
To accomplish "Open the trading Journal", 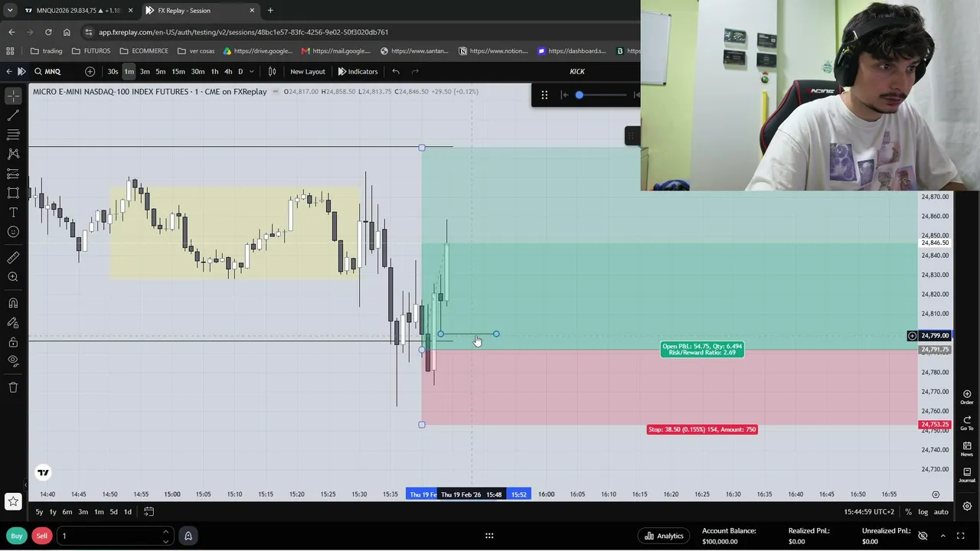I will [967, 474].
